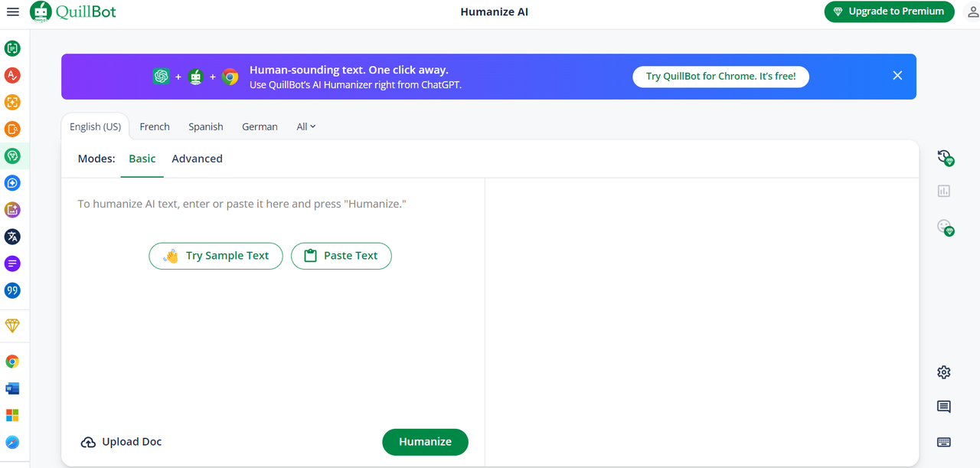Viewport: 980px width, 468px height.
Task: Expand the All languages dropdown
Action: (x=306, y=126)
